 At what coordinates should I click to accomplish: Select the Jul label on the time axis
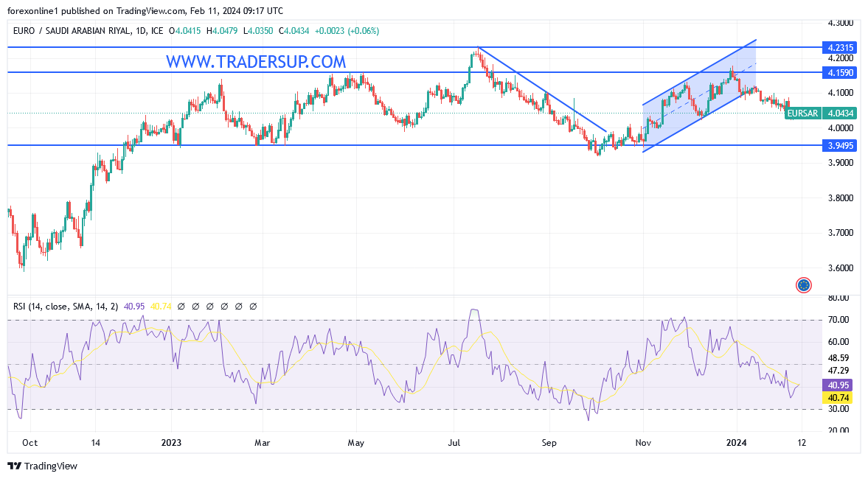[455, 443]
